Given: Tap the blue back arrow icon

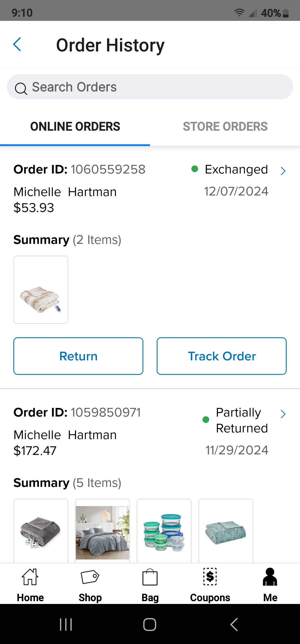Looking at the screenshot, I should pos(17,44).
